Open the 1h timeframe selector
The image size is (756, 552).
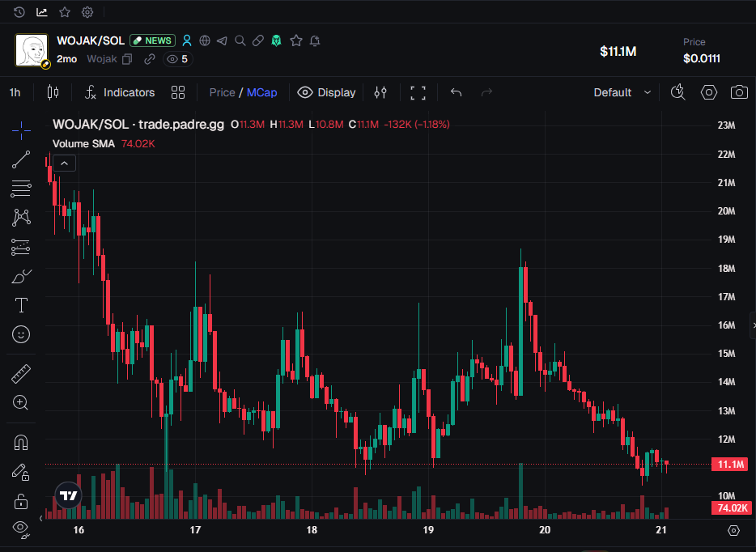[x=15, y=92]
